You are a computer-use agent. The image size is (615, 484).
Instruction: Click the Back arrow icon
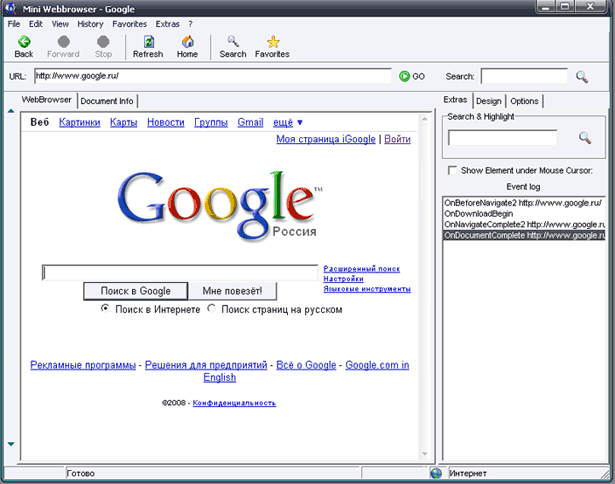24,42
